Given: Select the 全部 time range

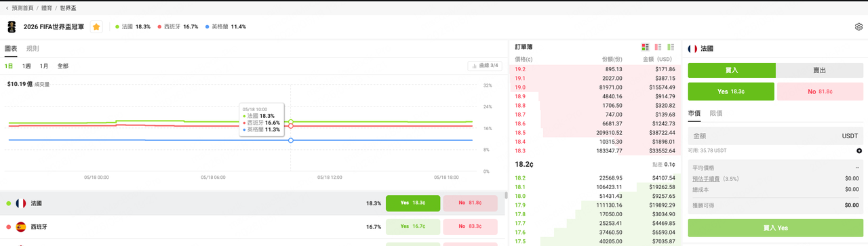Looking at the screenshot, I should [63, 66].
